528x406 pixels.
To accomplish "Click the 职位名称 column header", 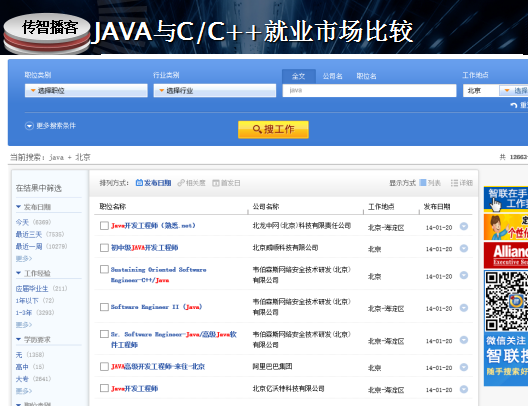I will tap(113, 206).
